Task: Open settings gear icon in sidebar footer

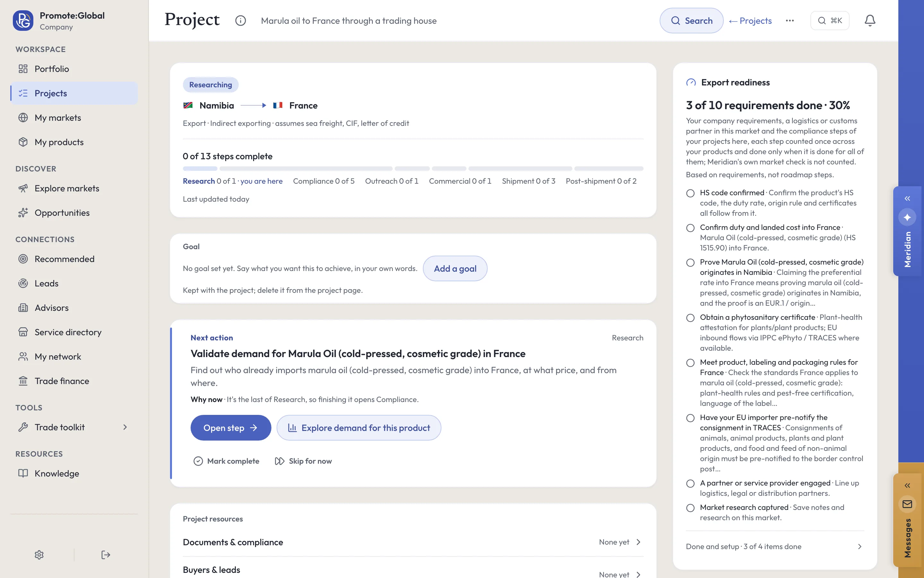Action: tap(39, 555)
